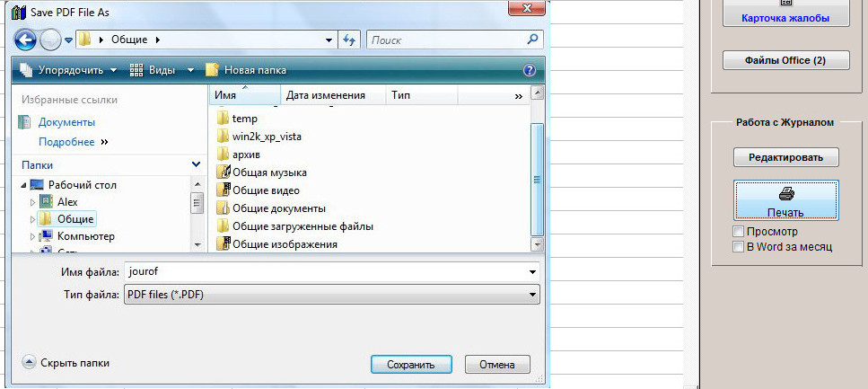The width and height of the screenshot is (868, 389).
Task: Click the Печать printer button
Action: 786,200
